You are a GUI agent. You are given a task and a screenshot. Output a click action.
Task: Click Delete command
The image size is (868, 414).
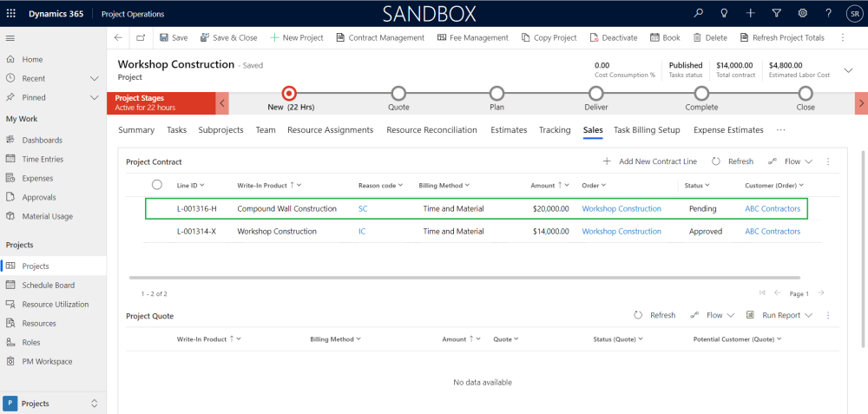click(x=710, y=37)
